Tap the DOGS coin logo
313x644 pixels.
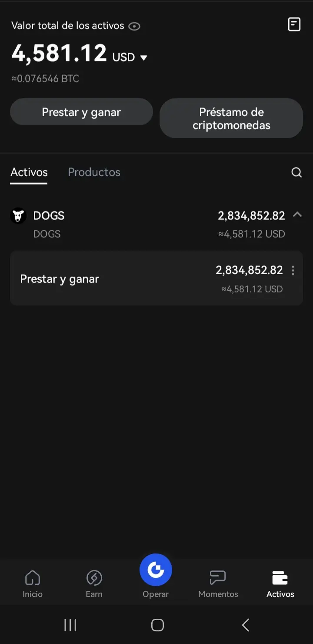click(18, 216)
